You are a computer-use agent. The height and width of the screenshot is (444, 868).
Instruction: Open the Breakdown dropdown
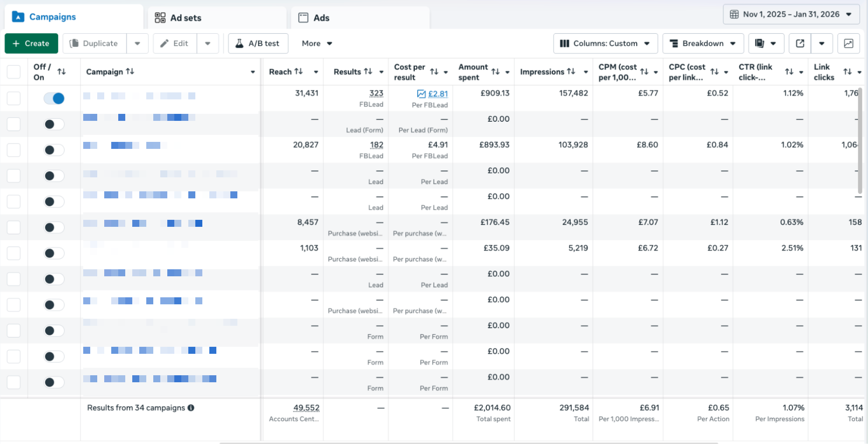pos(703,43)
